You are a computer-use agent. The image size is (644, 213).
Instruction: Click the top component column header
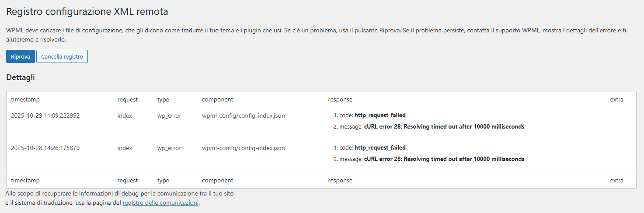[x=217, y=99]
